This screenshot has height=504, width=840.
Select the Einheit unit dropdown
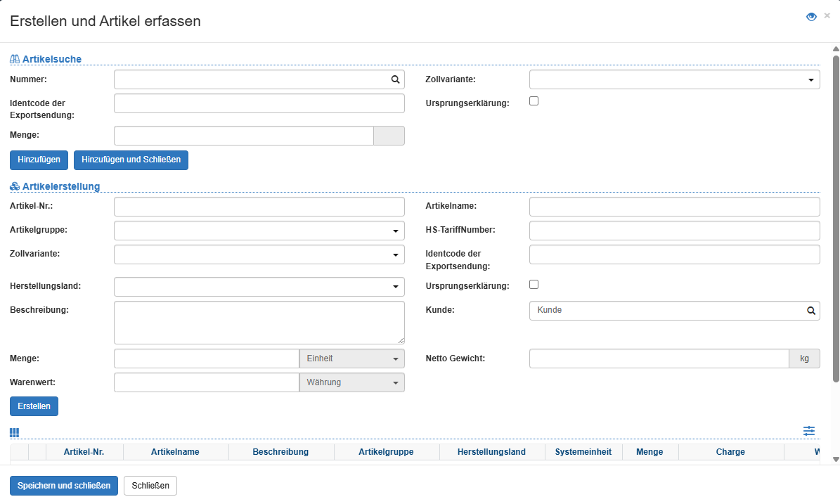(x=351, y=358)
